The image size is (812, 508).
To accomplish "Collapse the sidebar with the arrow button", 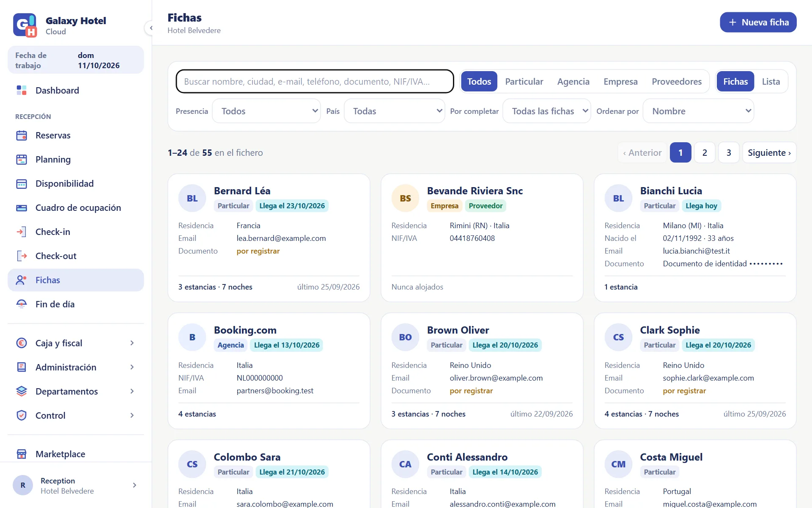I will click(151, 28).
